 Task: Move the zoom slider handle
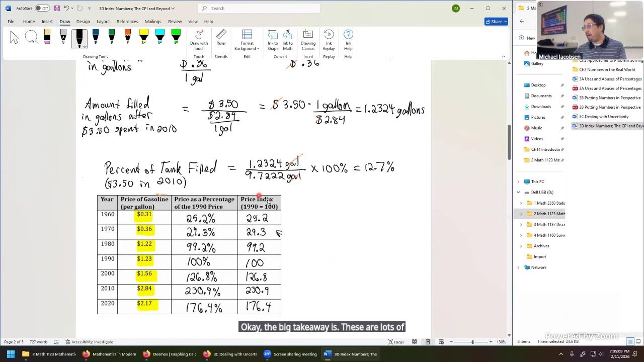coord(472,342)
